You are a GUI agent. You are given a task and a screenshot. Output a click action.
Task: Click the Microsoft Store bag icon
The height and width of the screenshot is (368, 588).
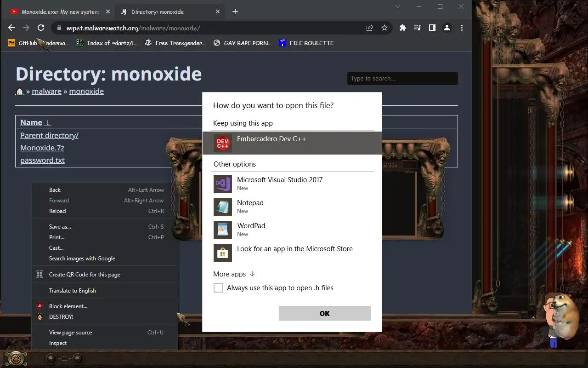[x=223, y=253]
